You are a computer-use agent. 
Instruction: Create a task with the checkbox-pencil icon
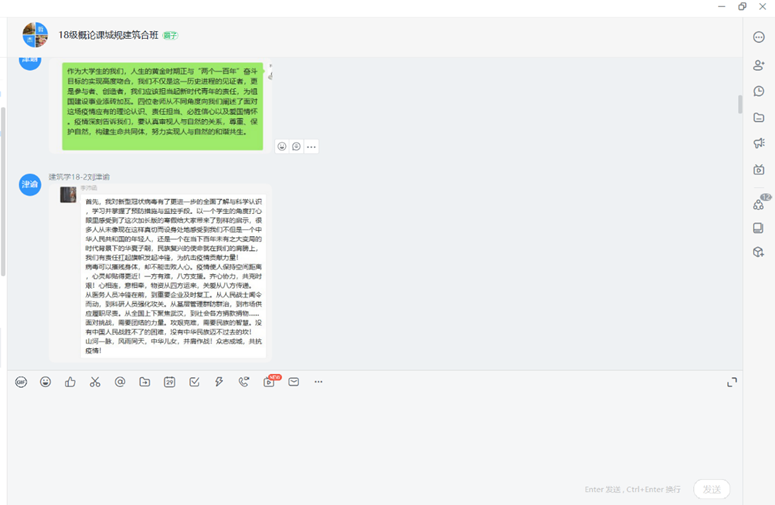point(194,382)
